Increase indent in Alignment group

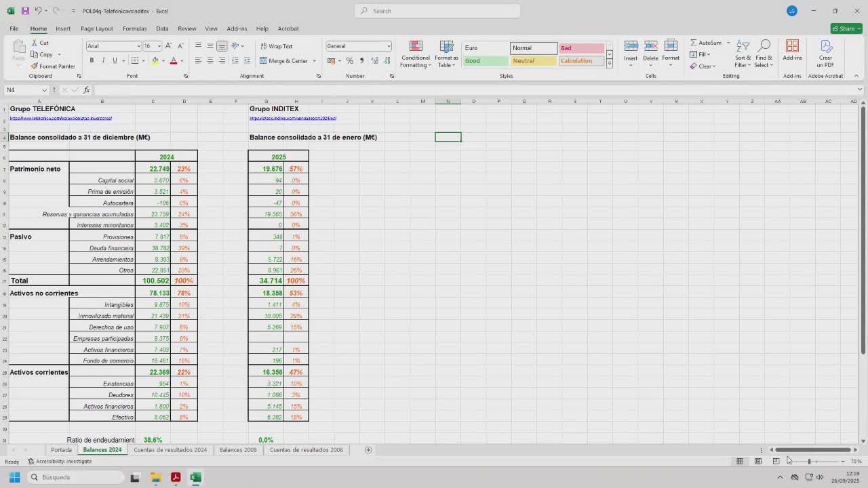tap(247, 60)
